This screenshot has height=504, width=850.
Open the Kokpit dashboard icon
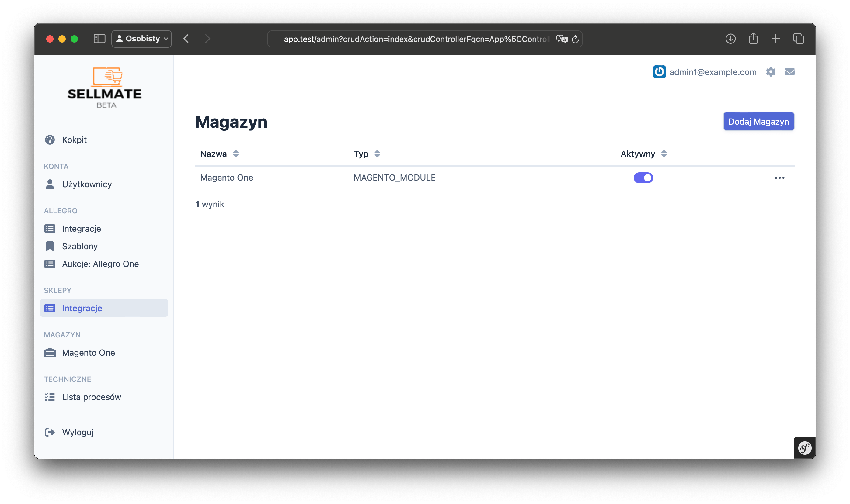point(50,140)
